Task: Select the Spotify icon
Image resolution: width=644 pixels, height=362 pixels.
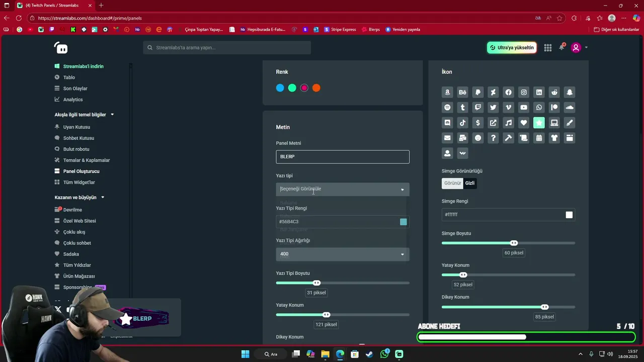Action: tap(447, 108)
